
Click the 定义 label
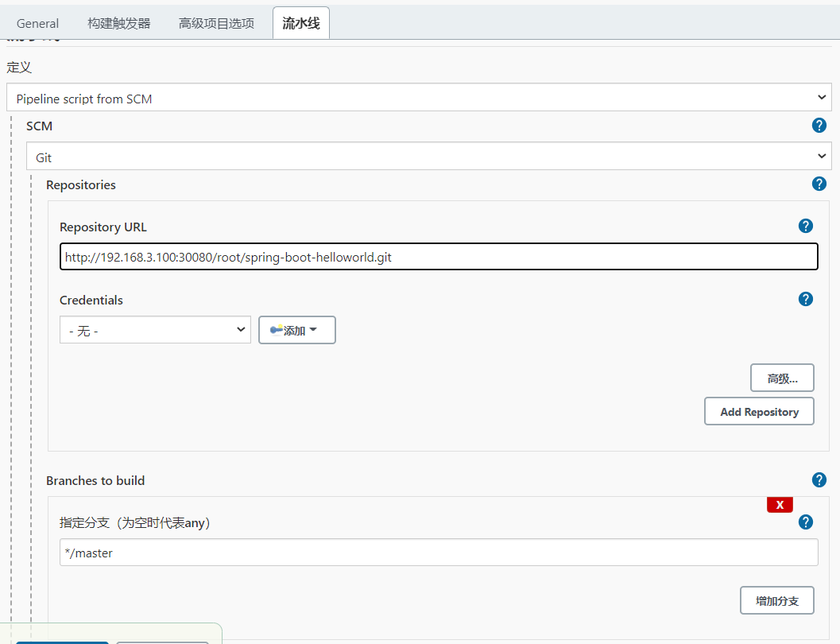pyautogui.click(x=19, y=68)
